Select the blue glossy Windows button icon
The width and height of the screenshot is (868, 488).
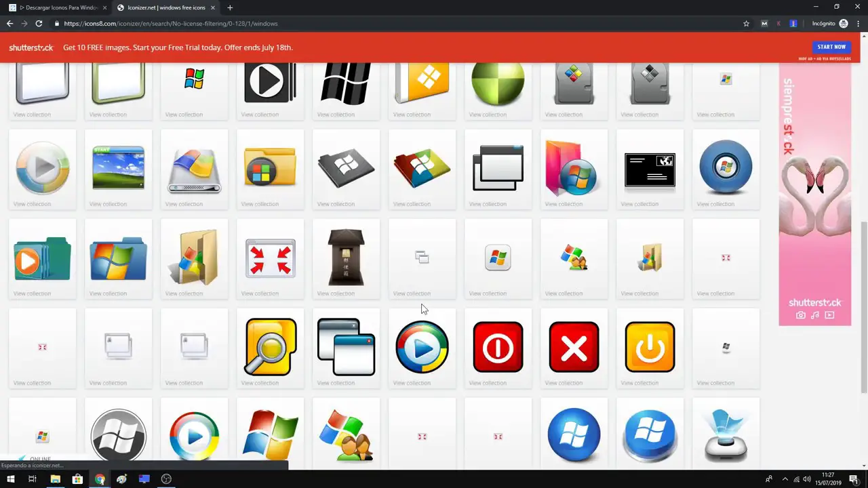[x=650, y=436]
